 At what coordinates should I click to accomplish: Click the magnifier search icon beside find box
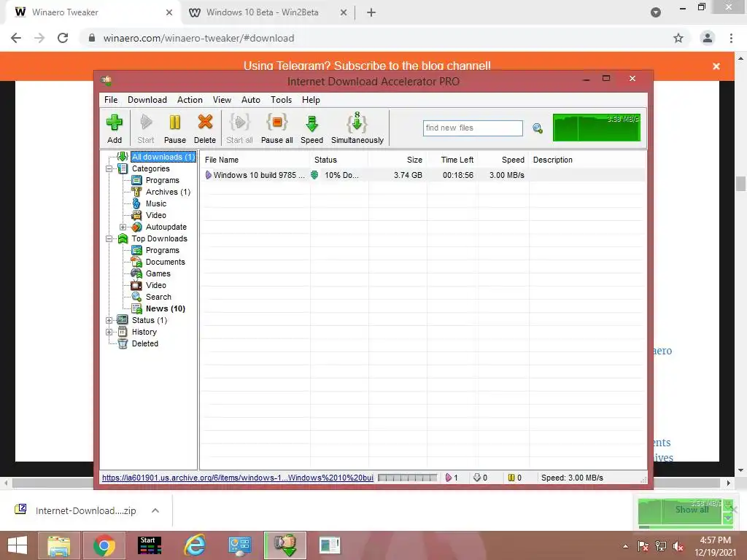[x=538, y=128]
